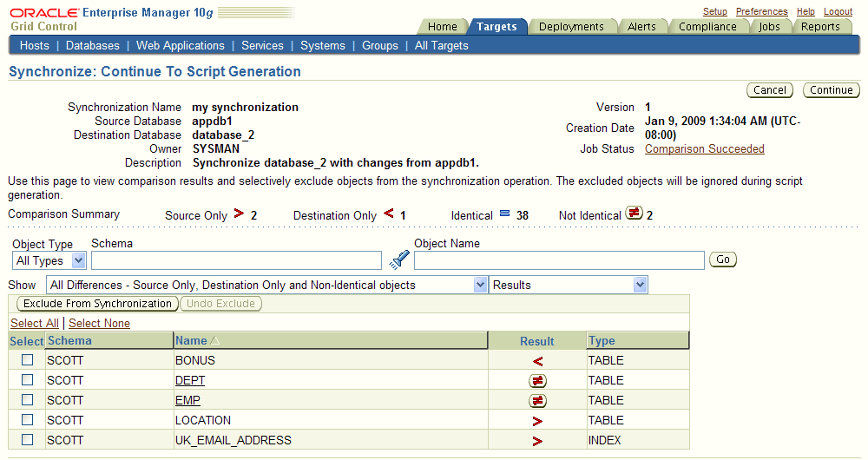Click the Select None link
The image size is (868, 460).
point(99,323)
